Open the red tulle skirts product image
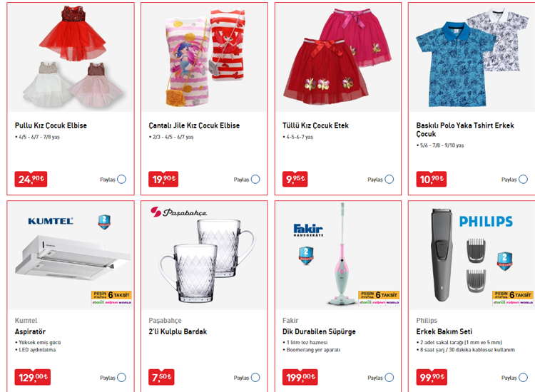The image size is (535, 392). 338,57
